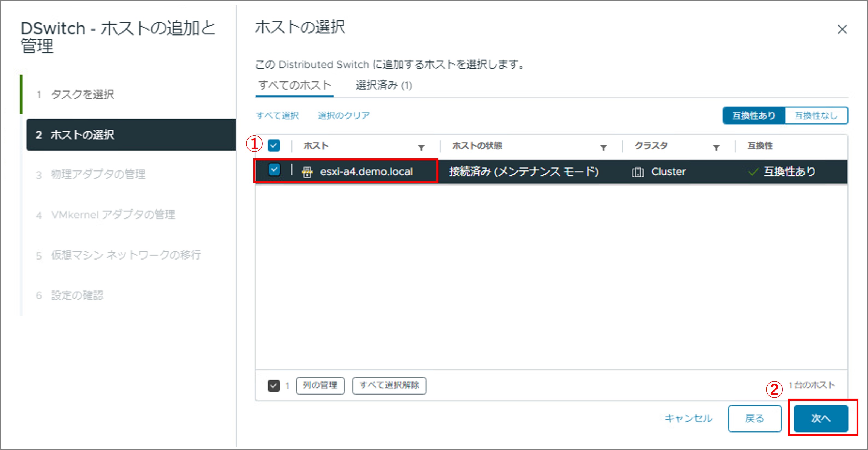Click the すべて選択 link

pyautogui.click(x=277, y=116)
